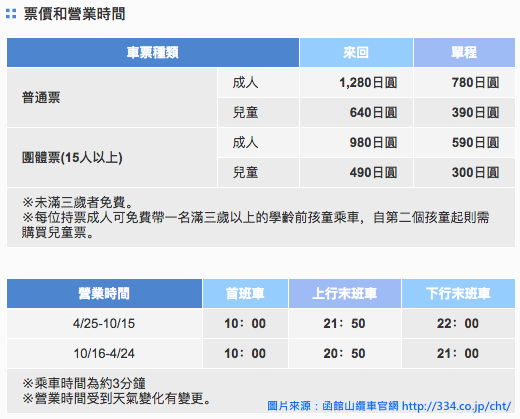Viewport: 520px width, 419px height.
Task: Click the 10:00 first departure for 4/25-10/15
Action: 245,324
